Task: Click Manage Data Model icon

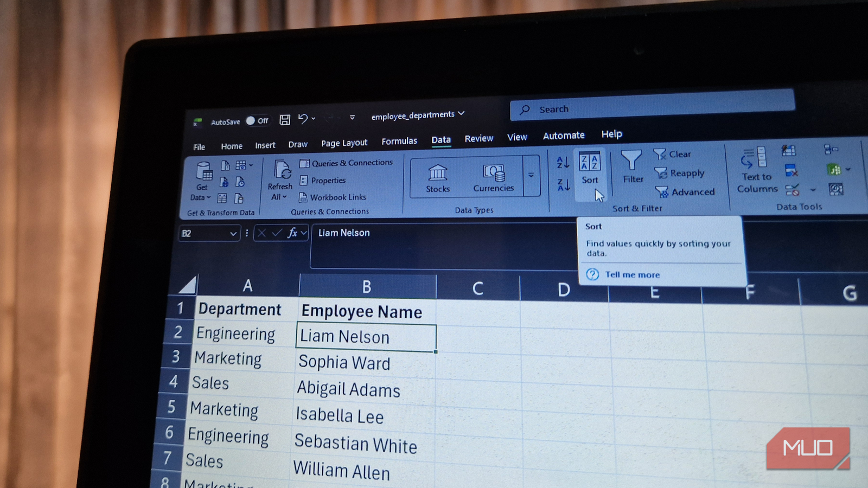Action: click(x=836, y=189)
